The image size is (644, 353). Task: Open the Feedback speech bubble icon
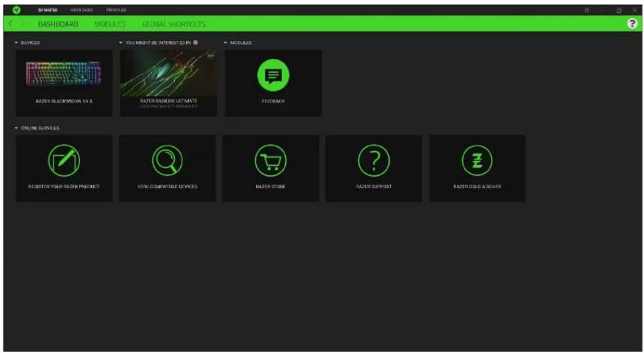pyautogui.click(x=273, y=75)
